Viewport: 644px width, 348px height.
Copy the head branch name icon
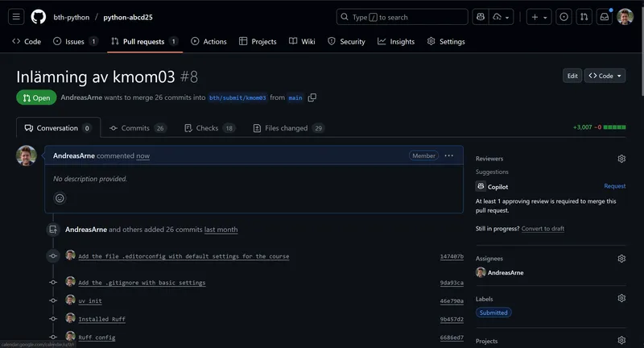(312, 97)
